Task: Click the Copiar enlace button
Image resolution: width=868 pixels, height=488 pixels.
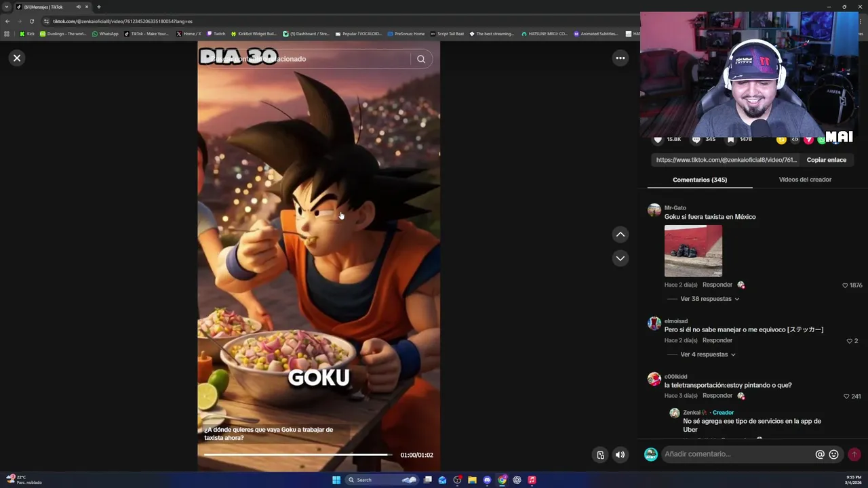Action: tap(826, 160)
